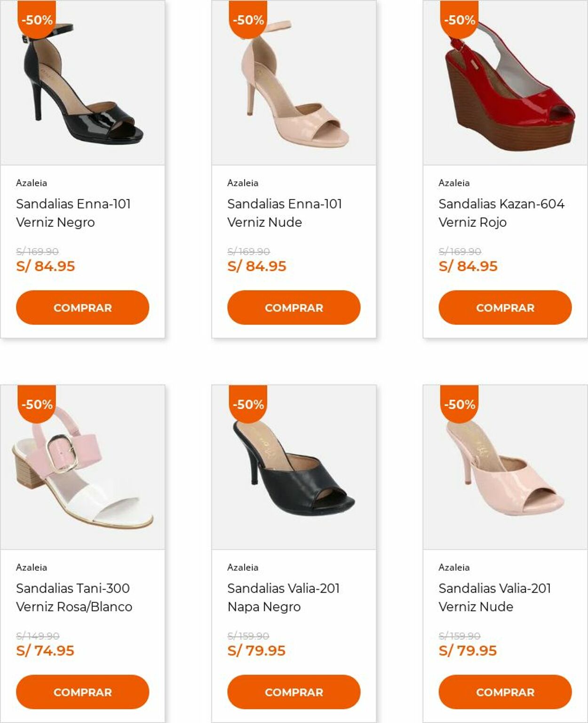Open the Sandalias Valia-201 Napa Negro title
Image resolution: width=588 pixels, height=723 pixels.
(283, 597)
